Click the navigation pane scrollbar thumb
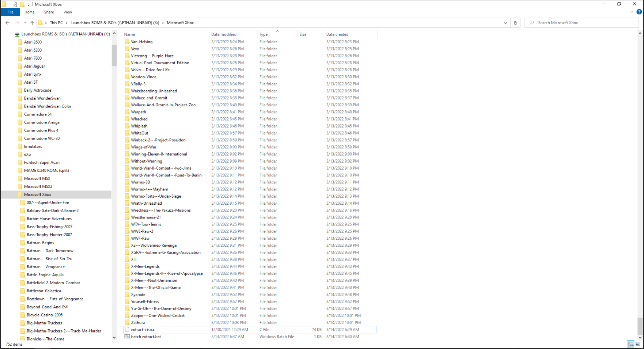The height and width of the screenshot is (349, 644). (x=114, y=55)
